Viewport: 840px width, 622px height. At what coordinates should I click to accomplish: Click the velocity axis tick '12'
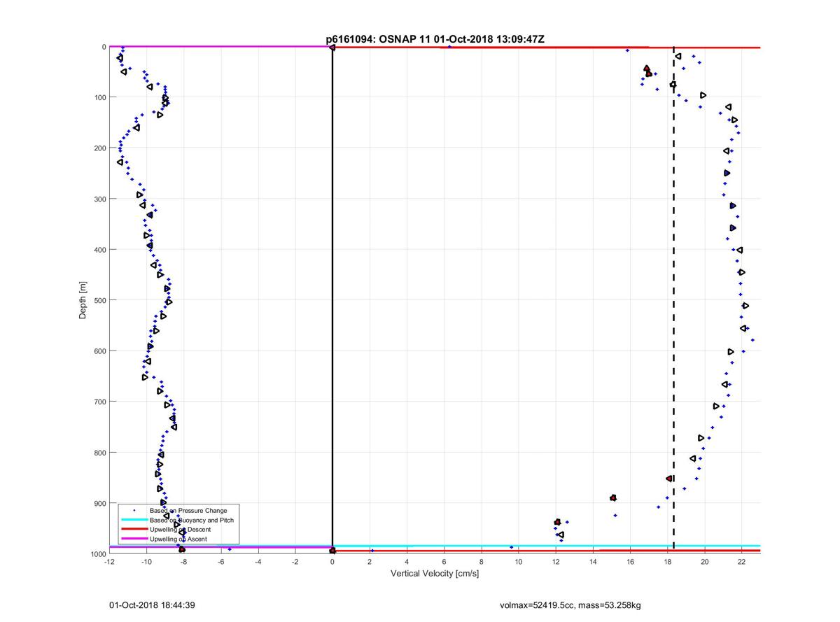click(x=556, y=561)
